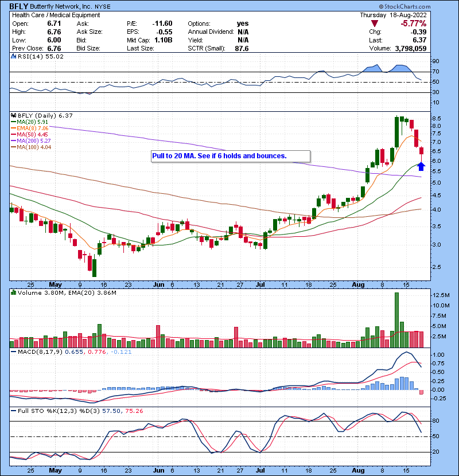Click the tallest green volume bar in August

396,320
